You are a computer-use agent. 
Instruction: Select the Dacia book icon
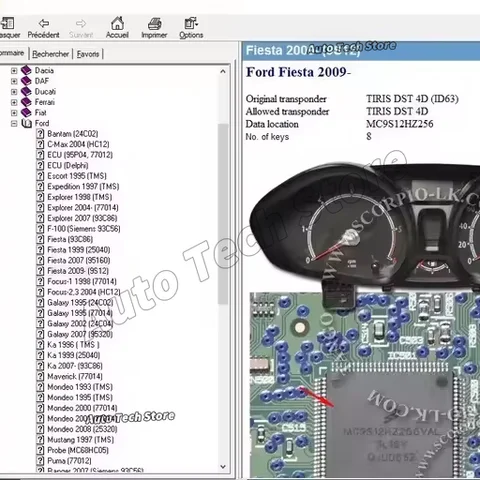pyautogui.click(x=26, y=70)
